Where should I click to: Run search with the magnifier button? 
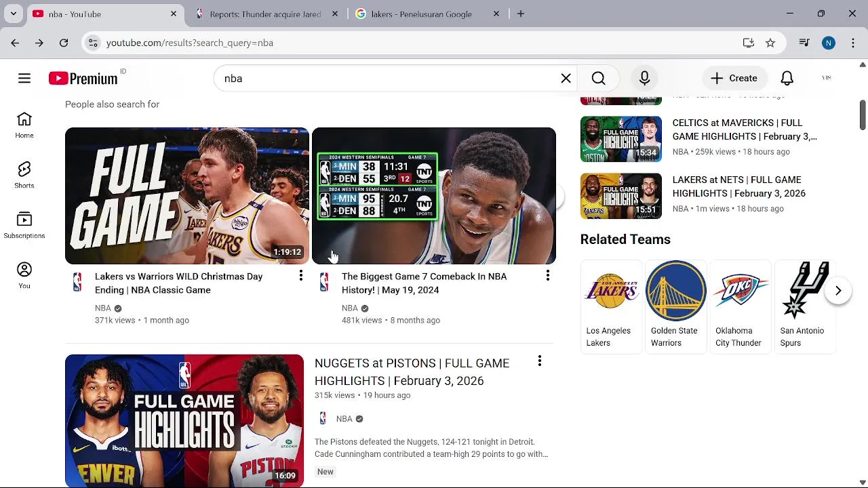[599, 79]
